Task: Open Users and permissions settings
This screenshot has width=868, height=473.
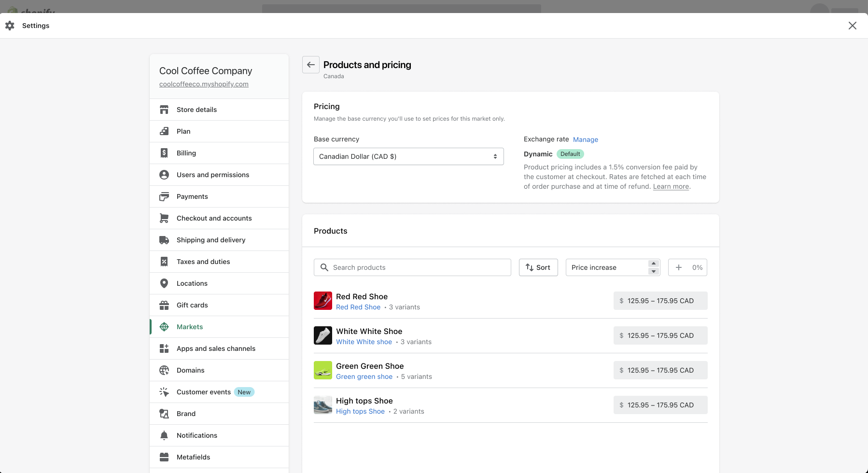Action: pyautogui.click(x=213, y=175)
